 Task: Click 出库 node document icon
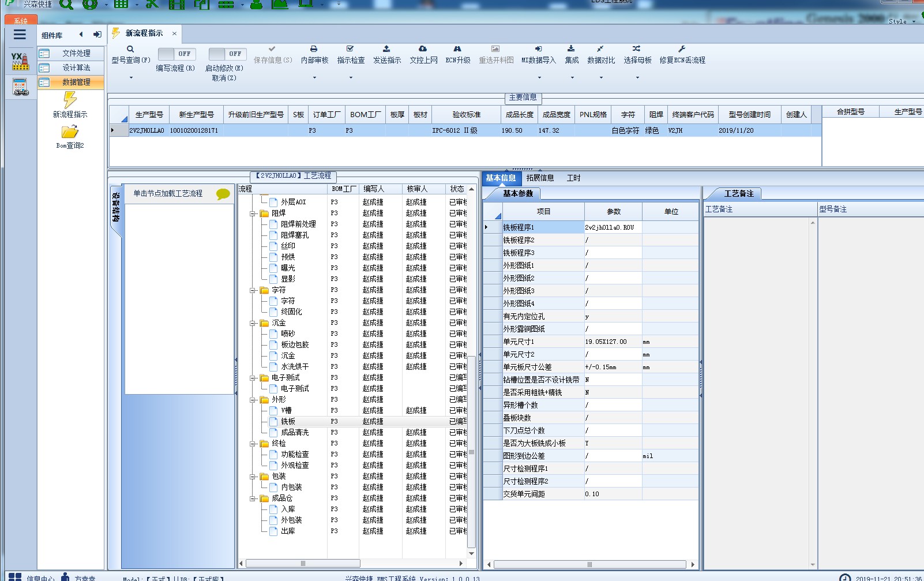274,531
